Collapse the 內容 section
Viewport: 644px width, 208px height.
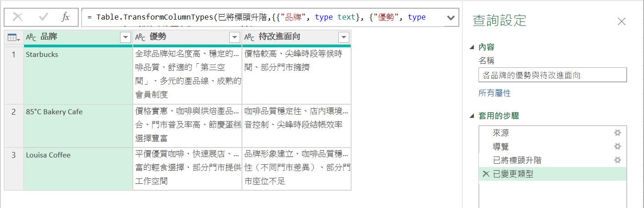[472, 47]
